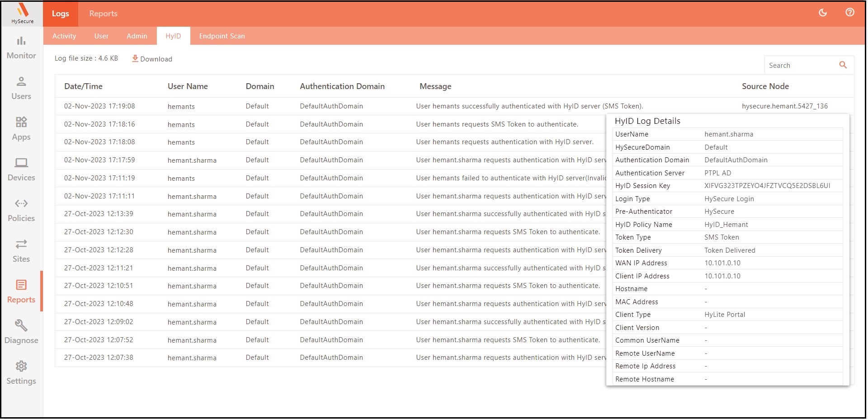Click the hemant.sharma UserName detail value
Image resolution: width=868 pixels, height=419 pixels.
click(x=729, y=134)
